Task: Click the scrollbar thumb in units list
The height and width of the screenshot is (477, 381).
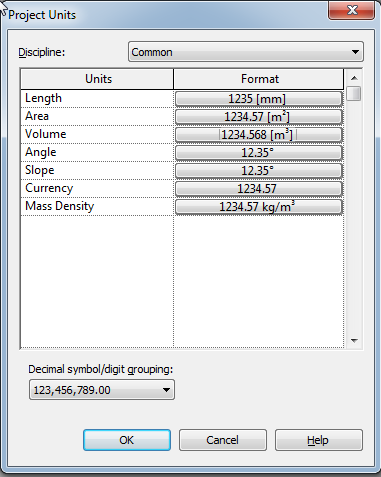Action: coord(354,93)
